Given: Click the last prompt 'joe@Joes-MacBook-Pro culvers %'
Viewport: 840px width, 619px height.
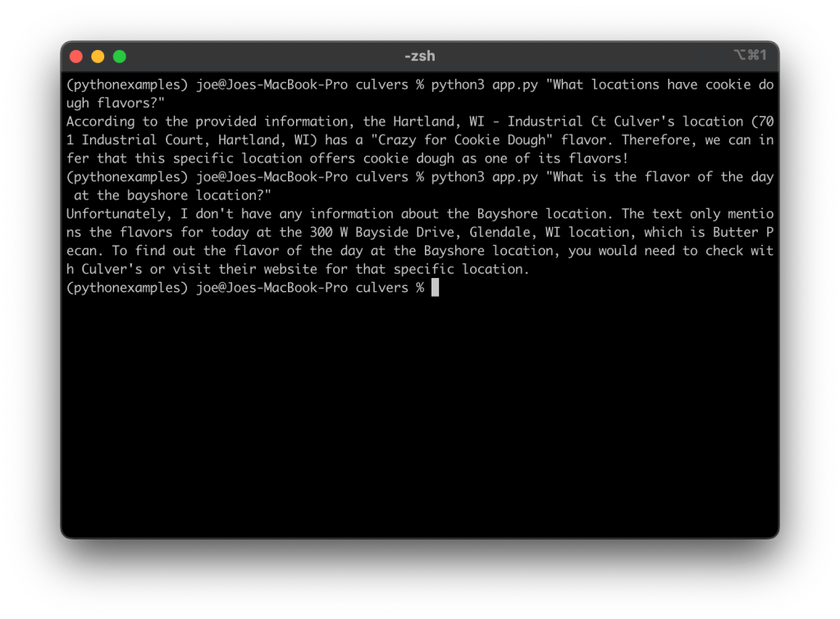Looking at the screenshot, I should (310, 288).
